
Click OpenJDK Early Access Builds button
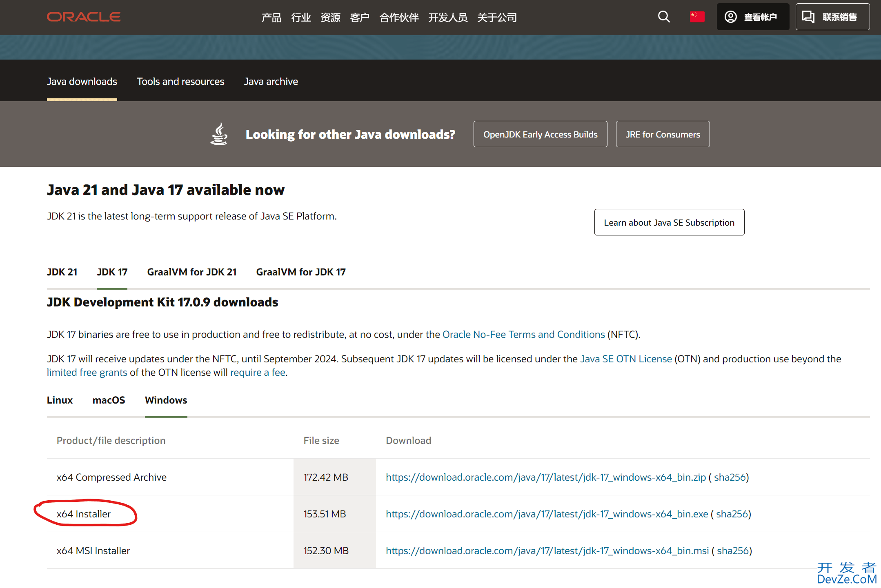click(540, 134)
